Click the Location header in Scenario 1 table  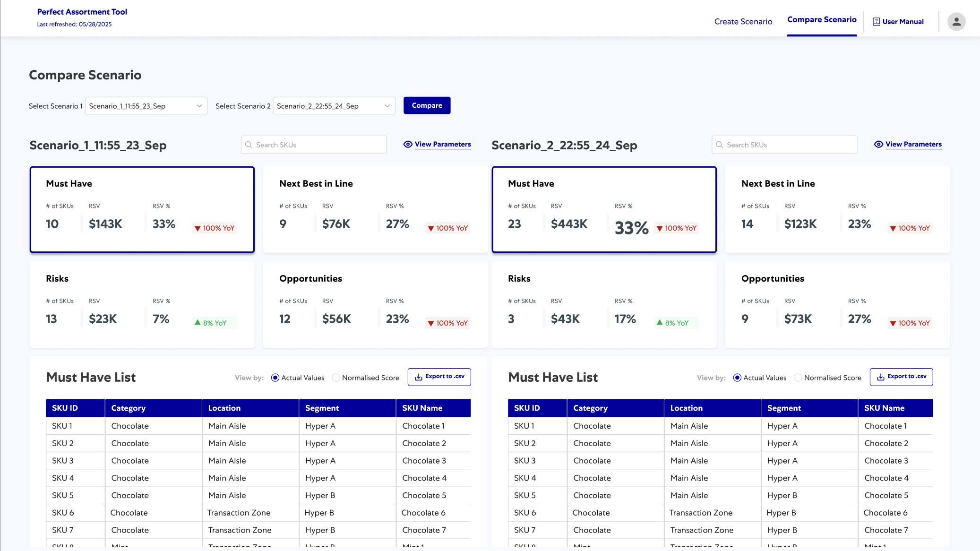(250, 408)
